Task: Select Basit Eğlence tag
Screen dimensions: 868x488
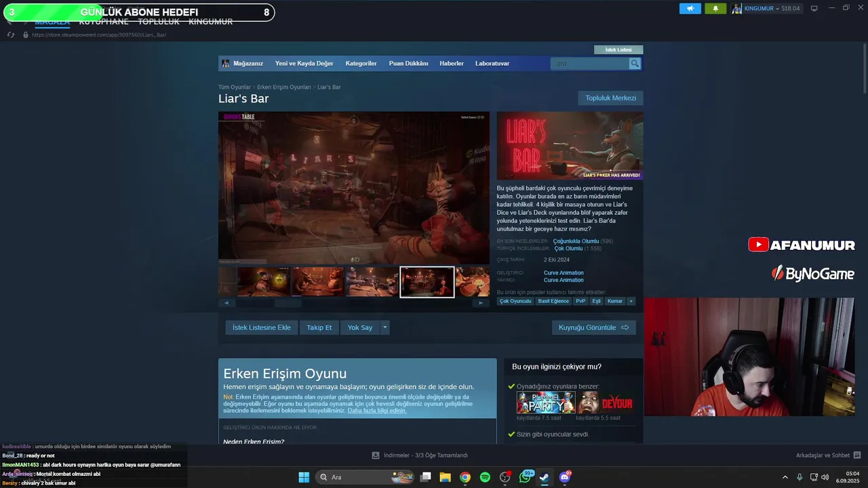Action: tap(553, 301)
